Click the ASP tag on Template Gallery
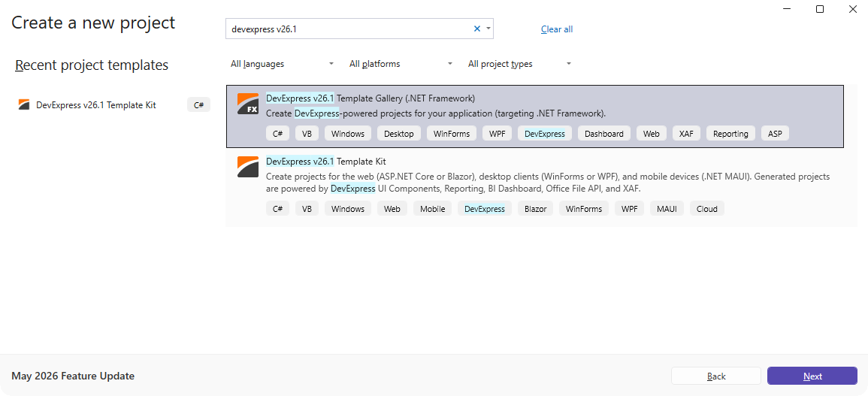Image resolution: width=868 pixels, height=396 pixels. click(775, 134)
